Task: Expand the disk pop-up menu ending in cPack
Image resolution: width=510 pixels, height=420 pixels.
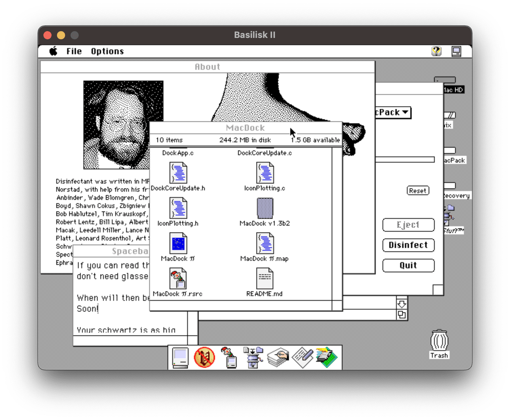Action: [393, 112]
